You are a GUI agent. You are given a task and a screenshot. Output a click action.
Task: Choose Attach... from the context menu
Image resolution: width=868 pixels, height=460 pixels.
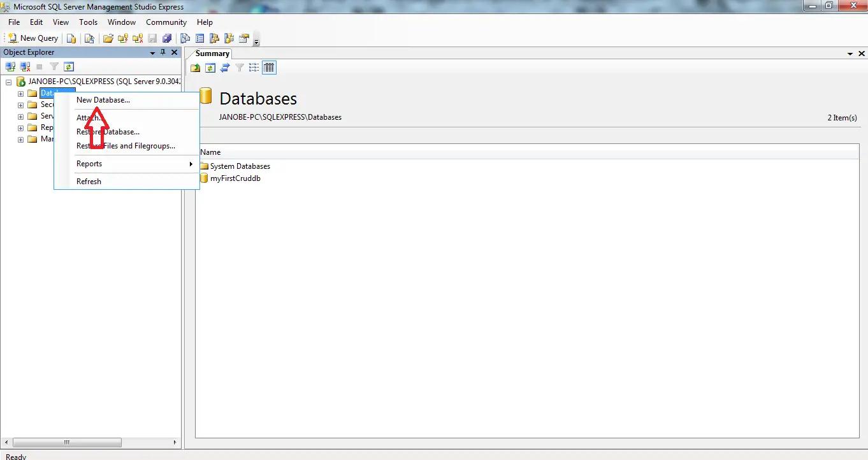coord(127,118)
